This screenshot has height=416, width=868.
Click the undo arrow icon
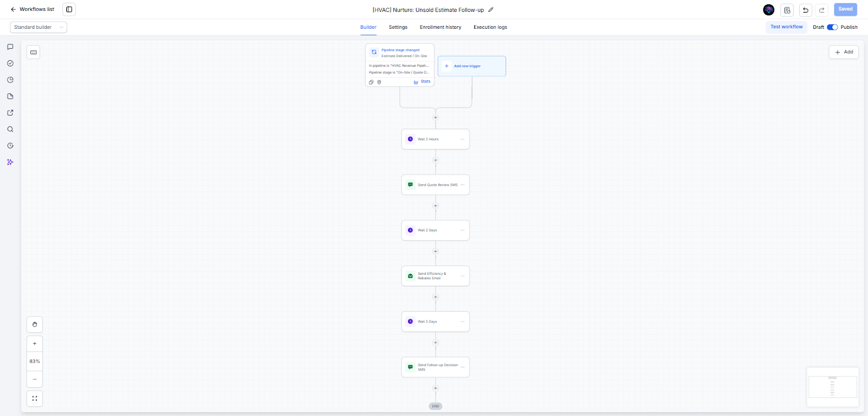(x=806, y=10)
